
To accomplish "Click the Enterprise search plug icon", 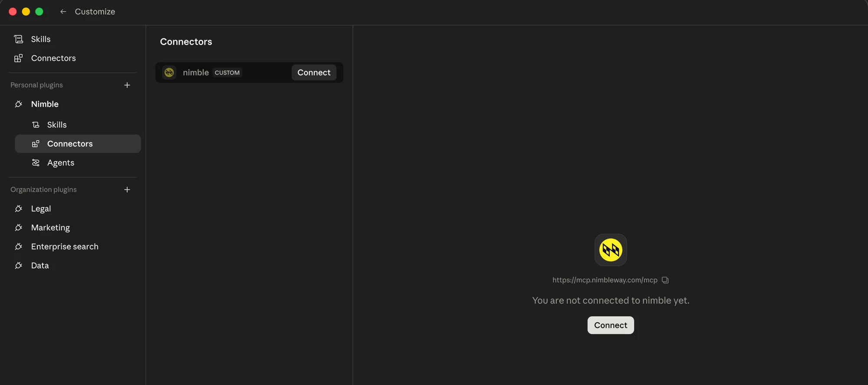I will 18,247.
